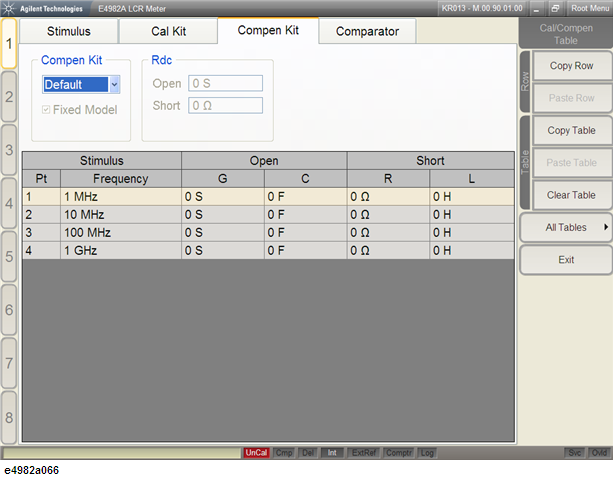
Task: Click the 0 F cell in 100 MHz row
Action: 305,233
